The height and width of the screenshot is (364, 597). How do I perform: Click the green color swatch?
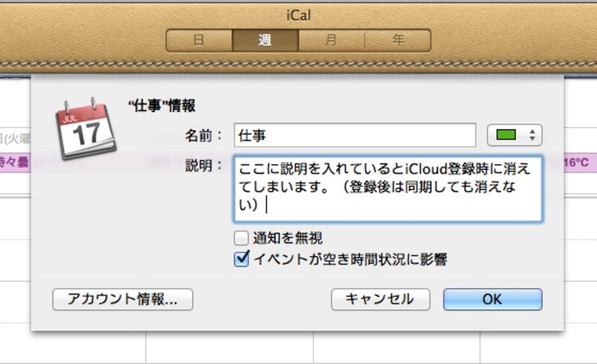[x=506, y=135]
